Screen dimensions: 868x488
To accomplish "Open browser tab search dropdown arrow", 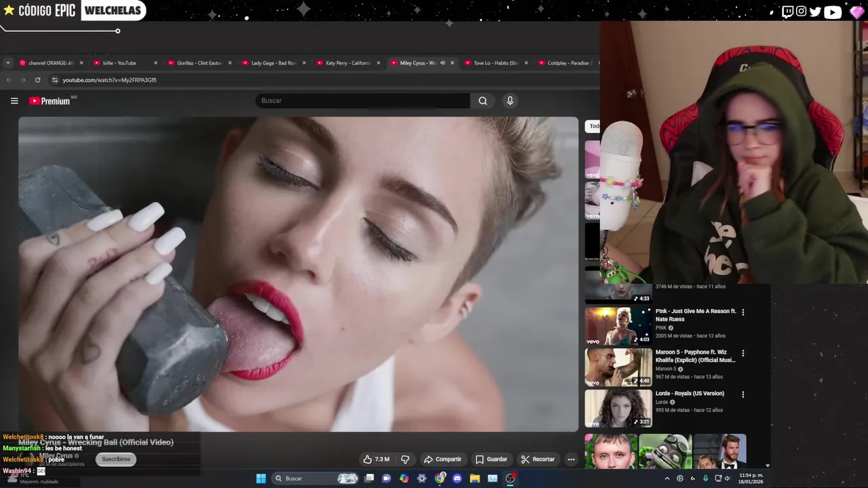I will click(x=7, y=63).
